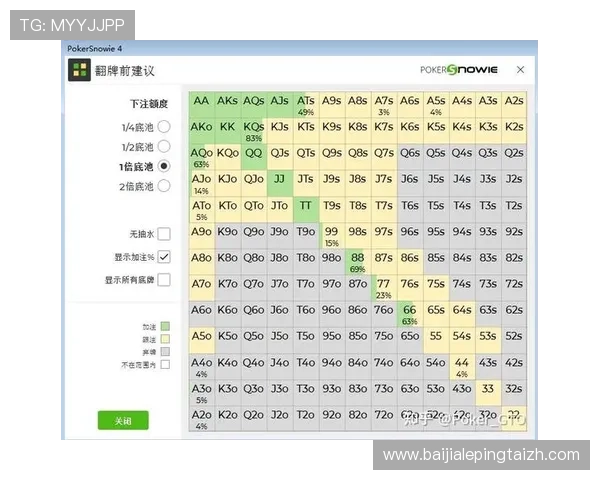Click the JJ hand cell
The height and width of the screenshot is (480, 600).
click(280, 183)
